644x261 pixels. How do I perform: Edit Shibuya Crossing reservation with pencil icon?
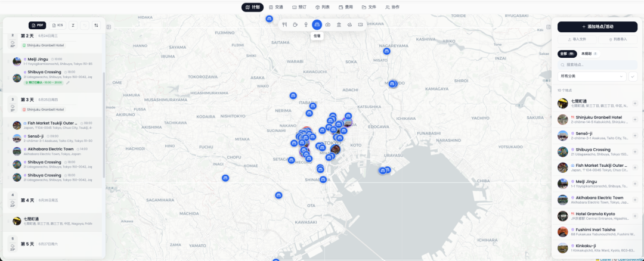click(x=68, y=82)
